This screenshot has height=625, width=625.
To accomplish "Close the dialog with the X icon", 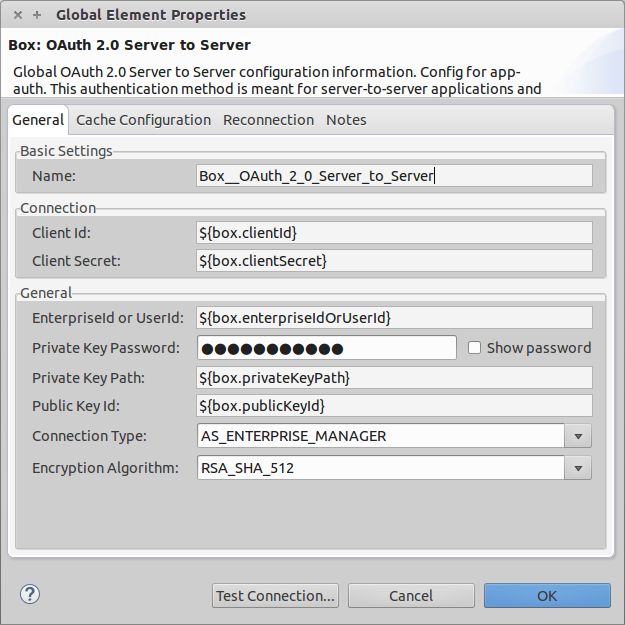I will pyautogui.click(x=18, y=15).
